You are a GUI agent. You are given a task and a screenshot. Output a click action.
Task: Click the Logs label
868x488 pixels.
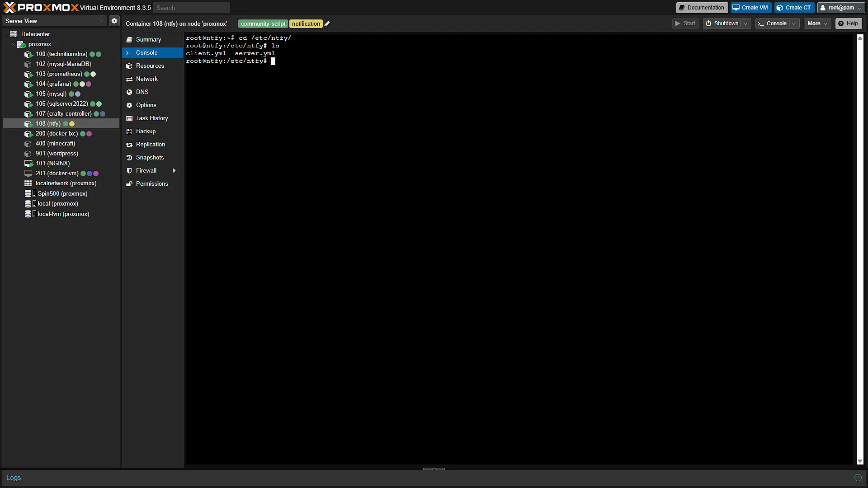pos(14,478)
